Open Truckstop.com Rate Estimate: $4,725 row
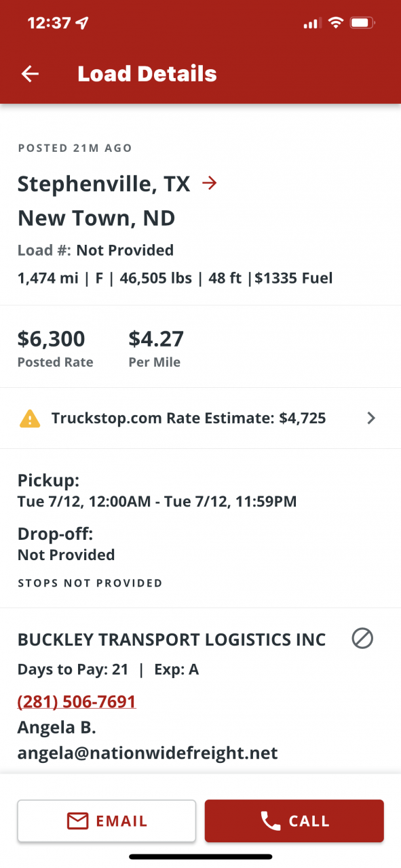Screen dimensions: 401x868 pos(200,418)
